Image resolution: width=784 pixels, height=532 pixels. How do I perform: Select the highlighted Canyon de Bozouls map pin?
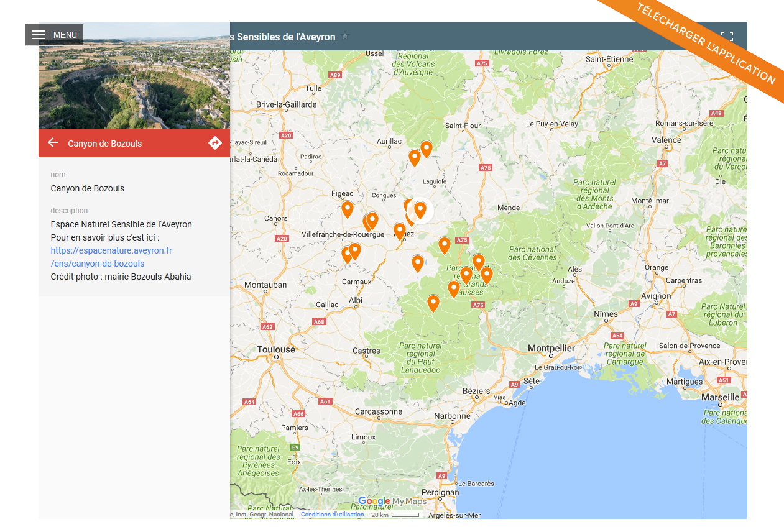point(420,210)
